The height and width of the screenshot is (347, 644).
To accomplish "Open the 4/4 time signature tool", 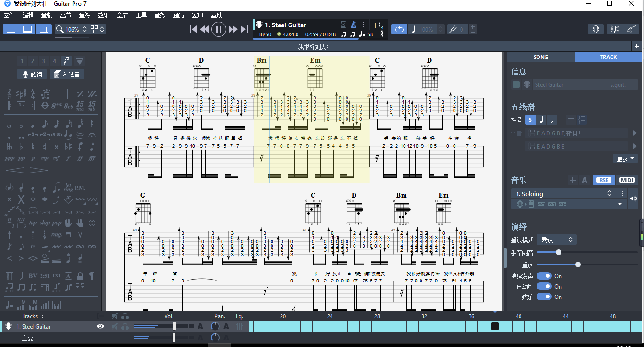I will click(33, 93).
